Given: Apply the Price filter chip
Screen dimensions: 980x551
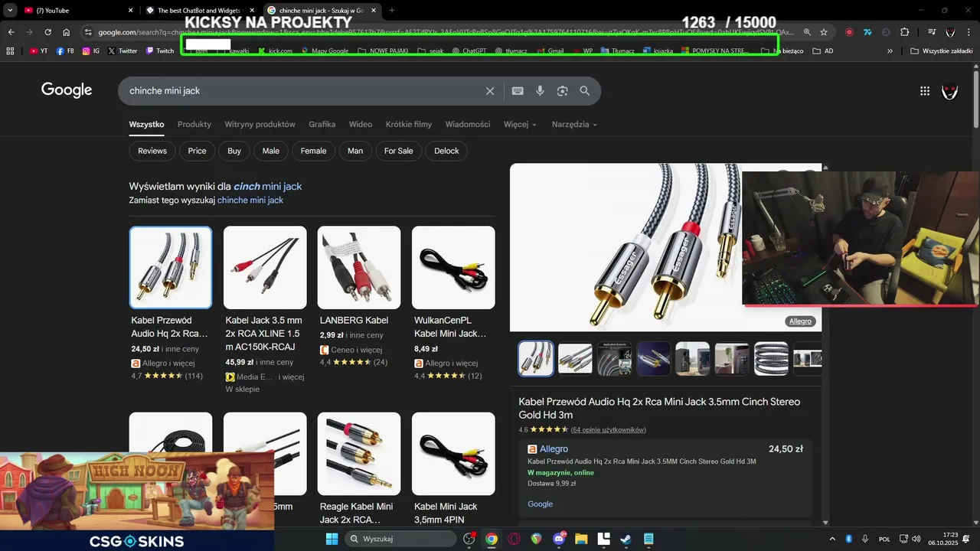Looking at the screenshot, I should 198,151.
